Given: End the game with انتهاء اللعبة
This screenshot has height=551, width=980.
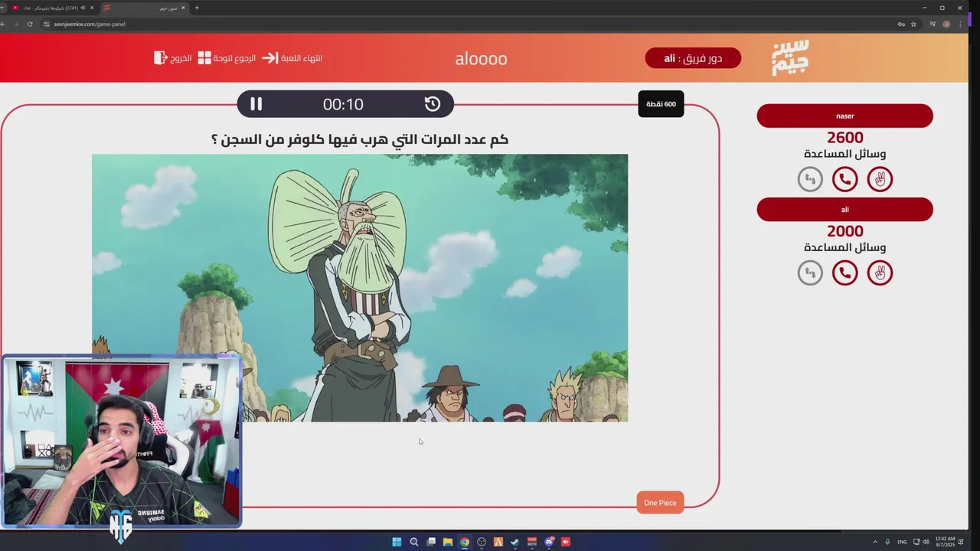Looking at the screenshot, I should tap(302, 58).
